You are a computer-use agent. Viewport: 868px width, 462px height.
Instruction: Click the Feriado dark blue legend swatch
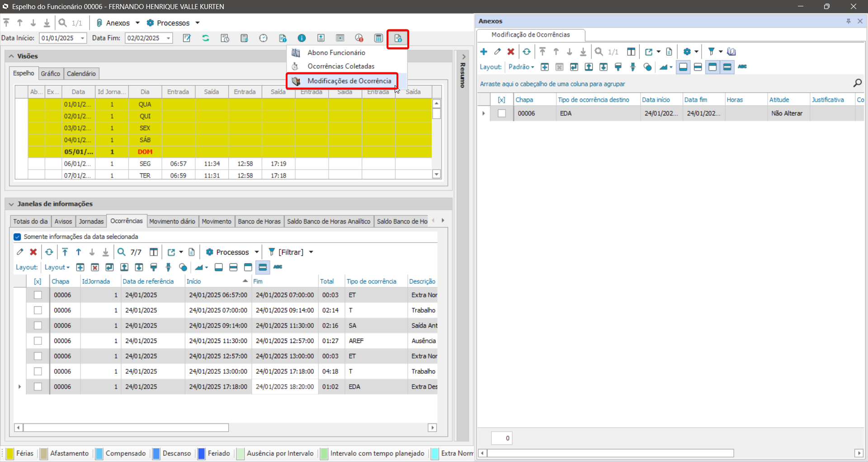point(202,453)
